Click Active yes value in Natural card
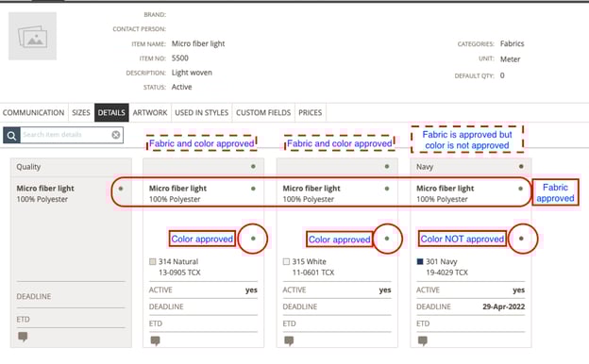589x364 pixels. (x=251, y=290)
